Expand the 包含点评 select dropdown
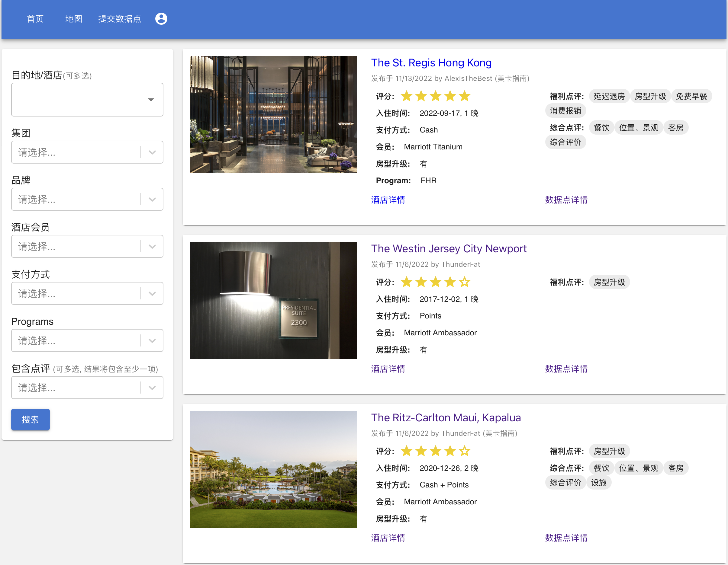 [87, 388]
